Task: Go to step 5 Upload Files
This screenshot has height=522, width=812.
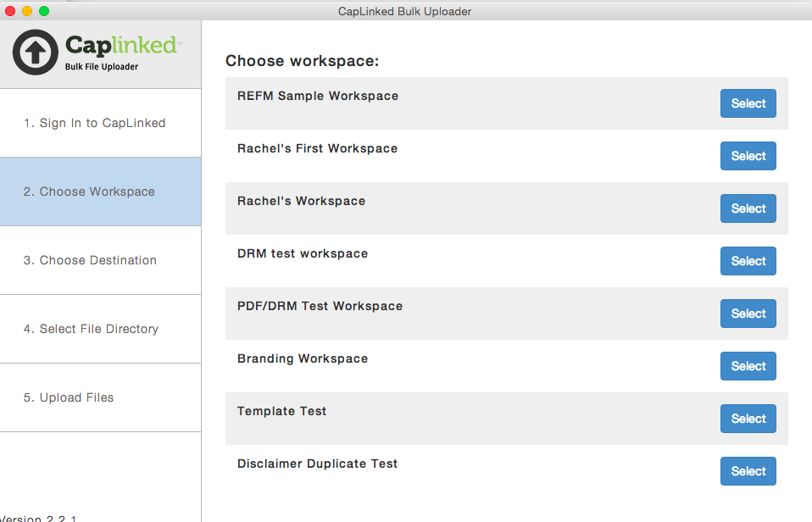Action: [x=101, y=397]
